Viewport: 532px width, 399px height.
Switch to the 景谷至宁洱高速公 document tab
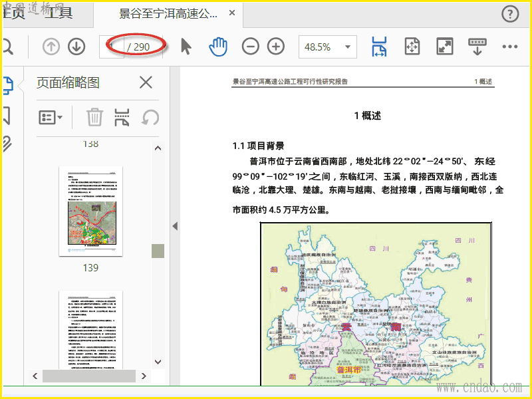tap(168, 14)
